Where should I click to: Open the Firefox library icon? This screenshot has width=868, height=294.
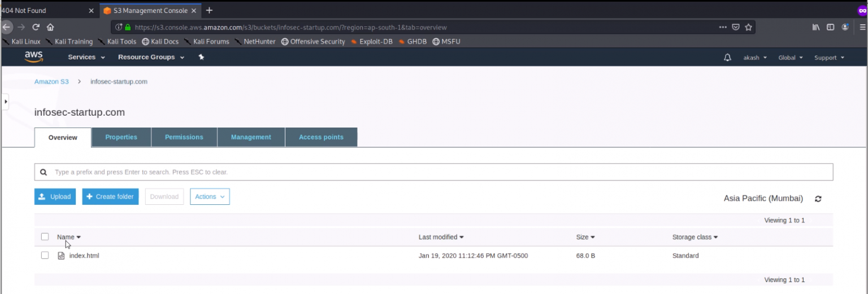816,27
